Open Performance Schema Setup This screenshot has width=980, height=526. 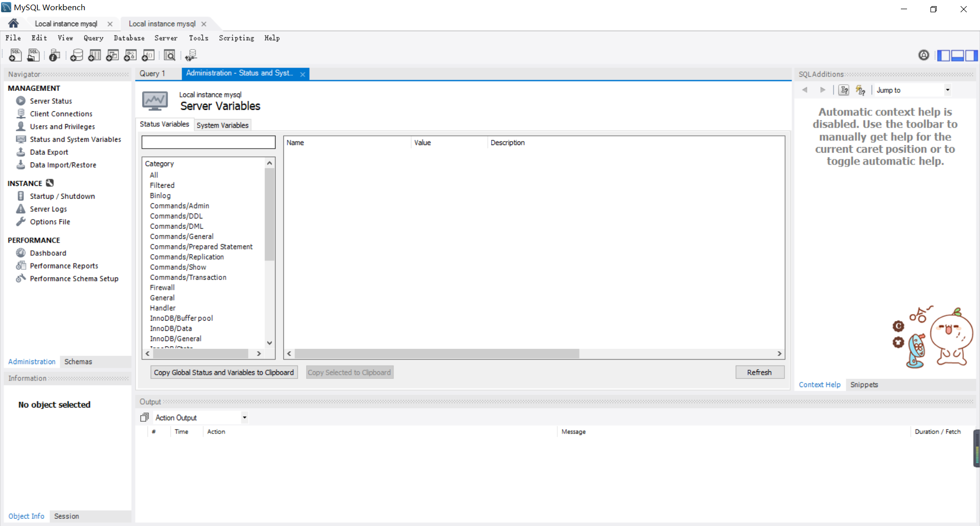(74, 278)
